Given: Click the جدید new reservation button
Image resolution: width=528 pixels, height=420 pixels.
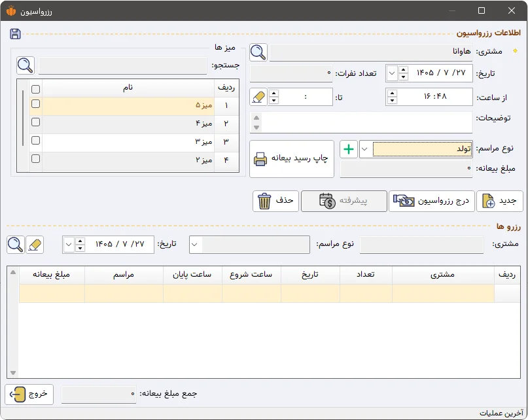Looking at the screenshot, I should [x=500, y=201].
